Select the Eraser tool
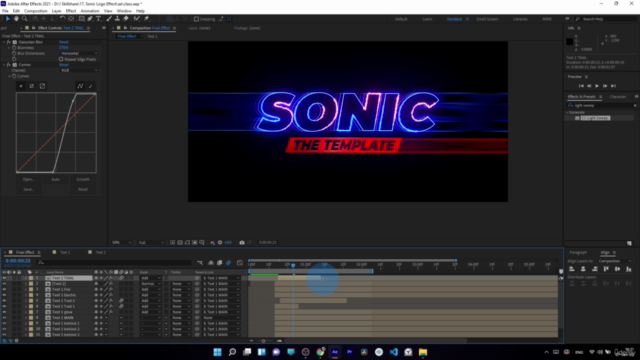Image resolution: width=640 pixels, height=360 pixels. point(126,19)
